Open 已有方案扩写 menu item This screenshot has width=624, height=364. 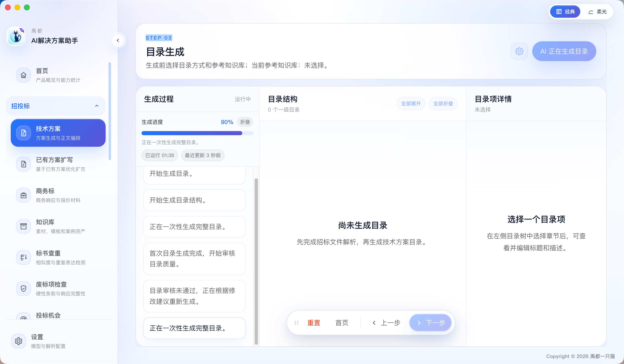(x=58, y=164)
